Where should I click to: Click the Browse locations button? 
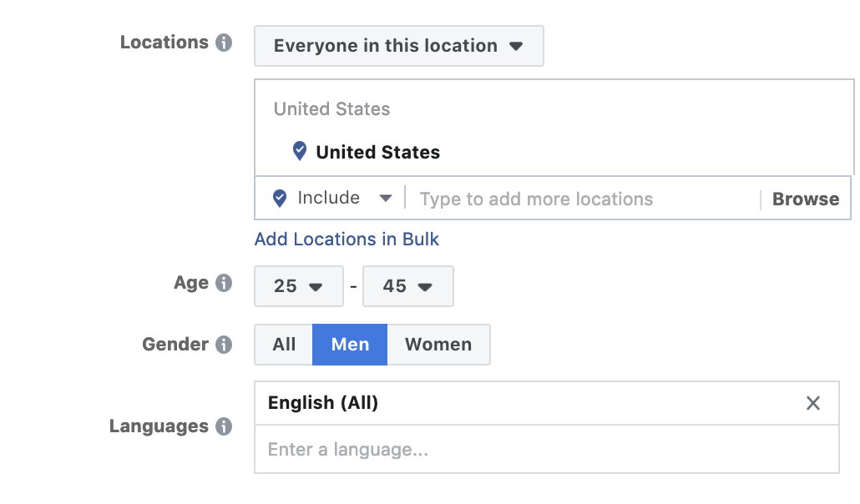click(805, 199)
